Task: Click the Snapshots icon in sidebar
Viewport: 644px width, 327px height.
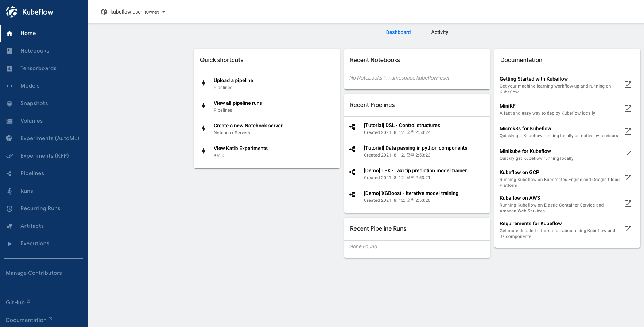Action: pos(9,103)
